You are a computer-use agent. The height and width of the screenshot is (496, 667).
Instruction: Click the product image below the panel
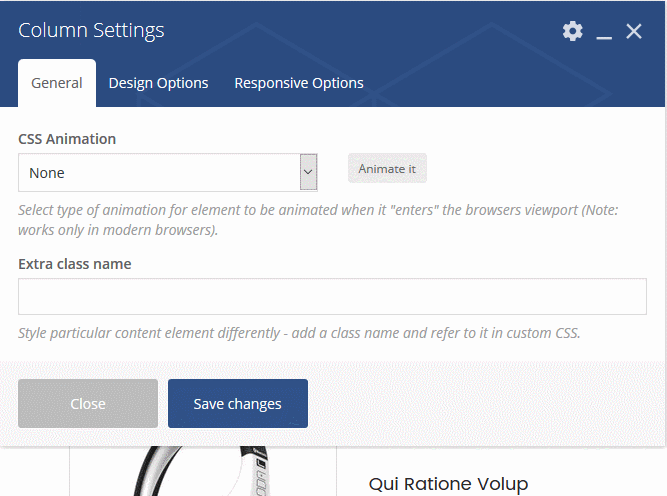pos(202,471)
